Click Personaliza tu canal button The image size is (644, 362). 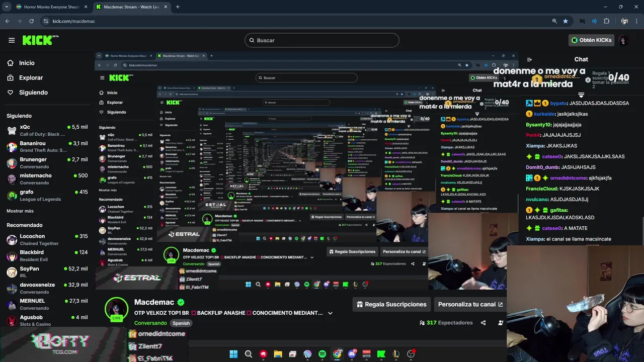point(470,304)
